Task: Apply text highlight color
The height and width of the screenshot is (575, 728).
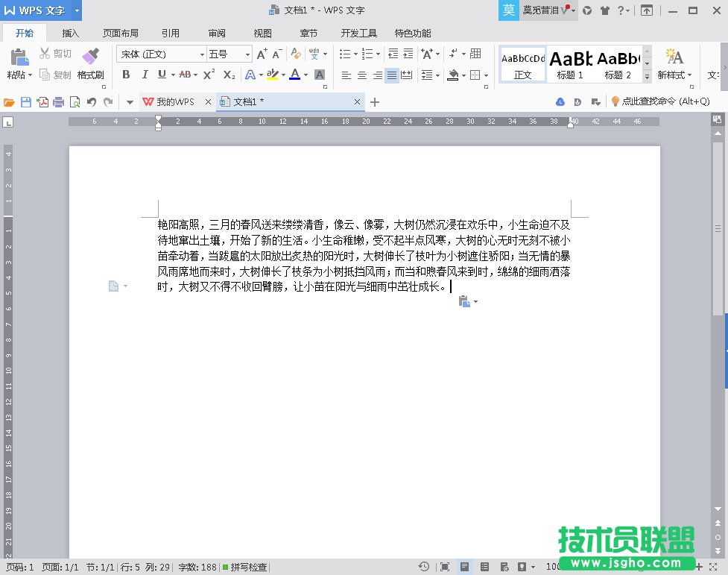Action: [x=272, y=75]
